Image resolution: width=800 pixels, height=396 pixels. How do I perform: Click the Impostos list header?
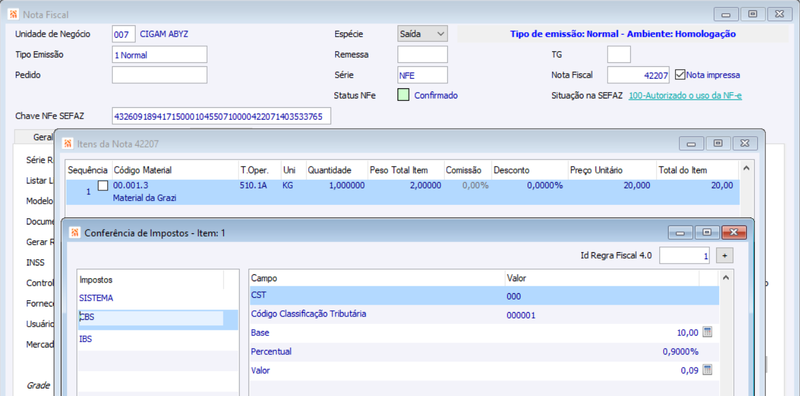tap(151, 280)
